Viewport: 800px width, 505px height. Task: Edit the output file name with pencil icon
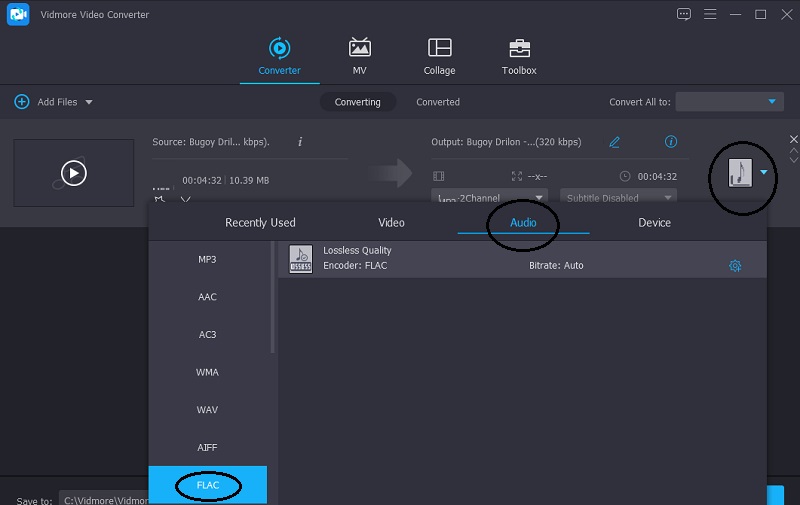614,142
